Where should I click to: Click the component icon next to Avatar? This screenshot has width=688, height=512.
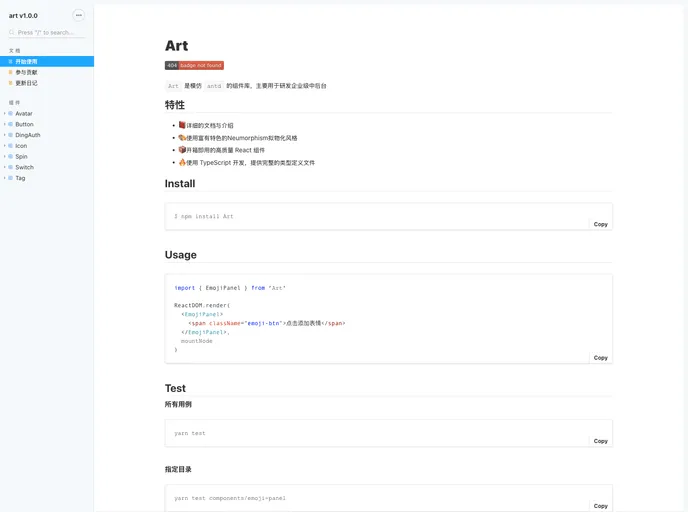(x=11, y=114)
